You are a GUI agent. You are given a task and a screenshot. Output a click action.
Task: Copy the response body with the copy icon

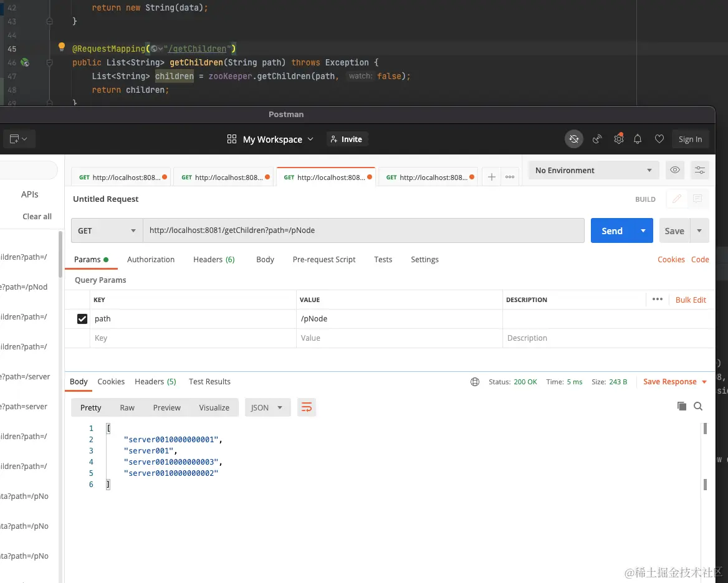tap(682, 406)
